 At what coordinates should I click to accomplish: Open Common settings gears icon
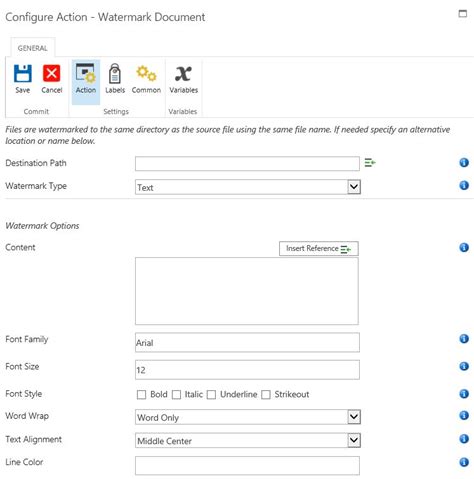coord(146,73)
